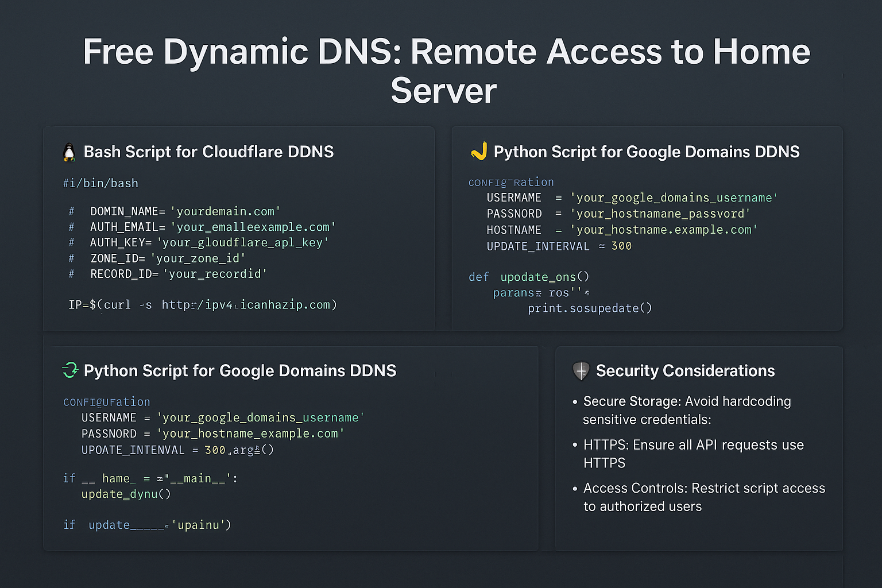Click the AUTH_EMAIL line in bash script

(x=202, y=227)
